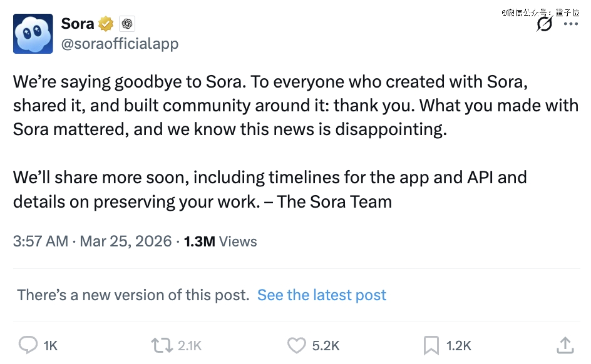
Task: Click the 1.2K bookmarks count
Action: pyautogui.click(x=458, y=346)
